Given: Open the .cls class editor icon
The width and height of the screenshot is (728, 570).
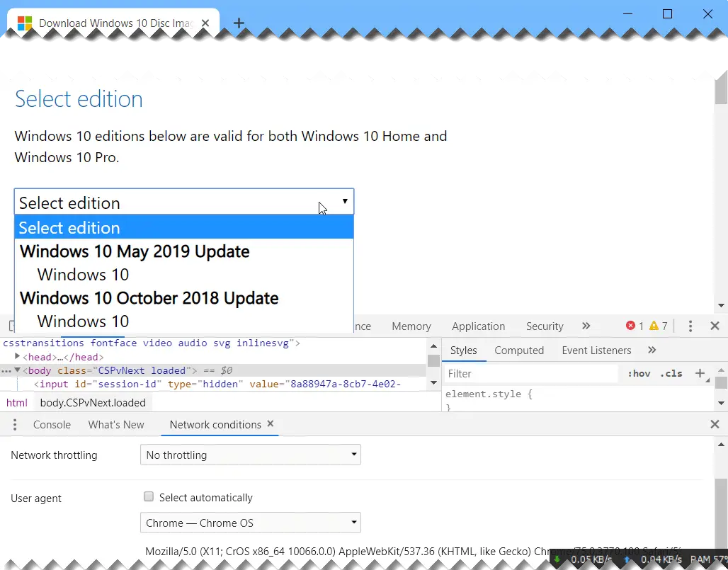Looking at the screenshot, I should (671, 373).
